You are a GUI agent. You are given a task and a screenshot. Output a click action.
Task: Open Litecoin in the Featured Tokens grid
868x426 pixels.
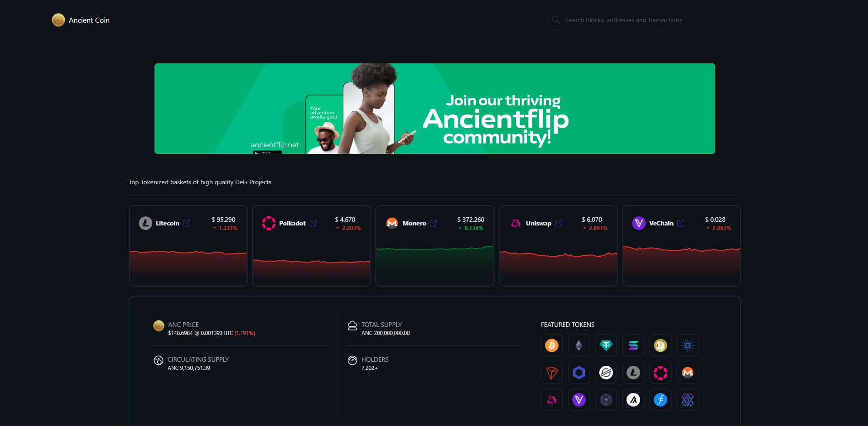633,373
